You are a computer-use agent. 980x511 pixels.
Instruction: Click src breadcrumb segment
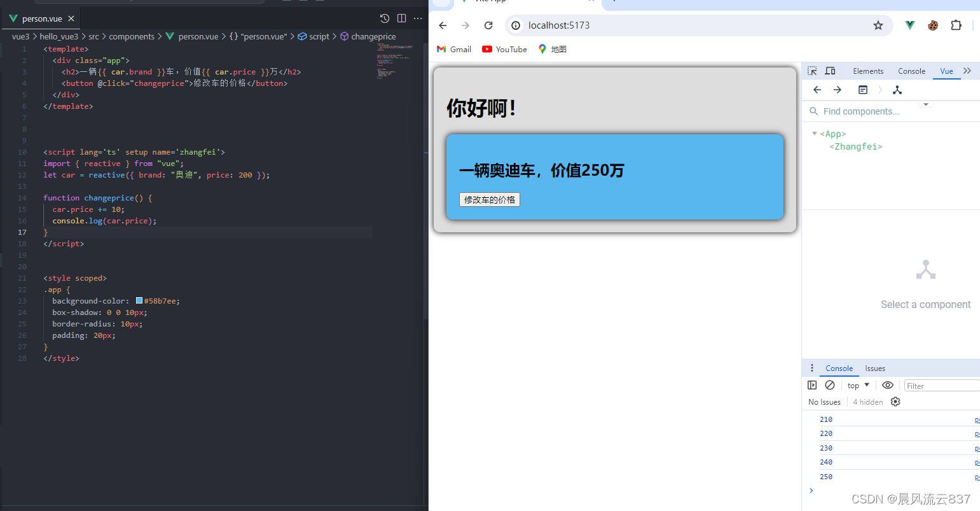pos(94,36)
